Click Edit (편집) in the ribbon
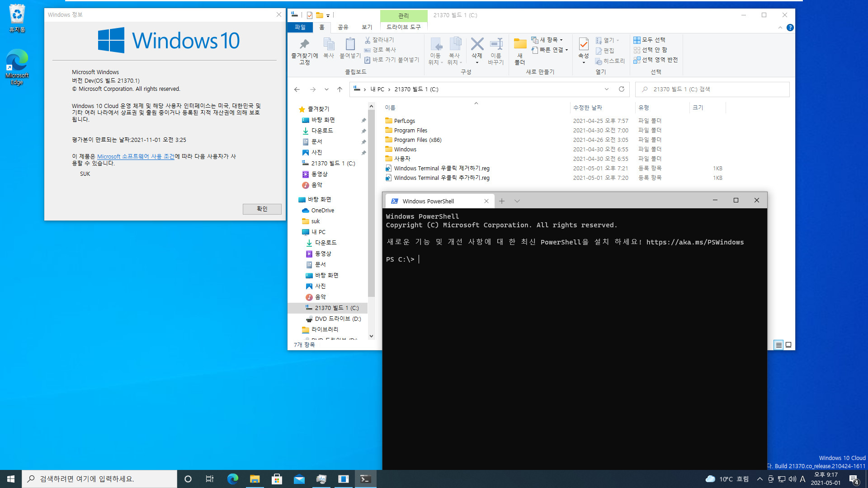The image size is (868, 488). coord(605,51)
